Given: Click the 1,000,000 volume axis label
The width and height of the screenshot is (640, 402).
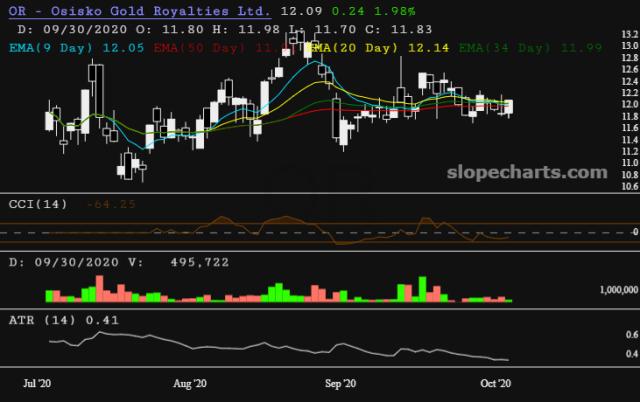Looking at the screenshot, I should click(x=618, y=290).
